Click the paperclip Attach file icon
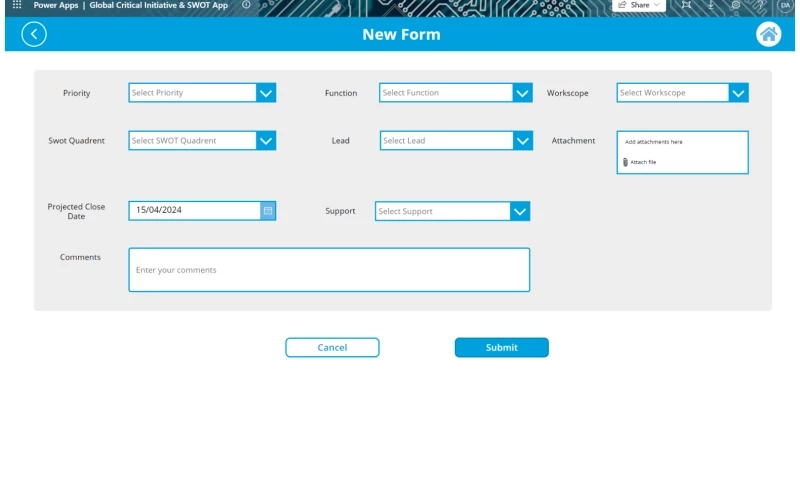Viewport: 800px width, 480px height. 626,162
